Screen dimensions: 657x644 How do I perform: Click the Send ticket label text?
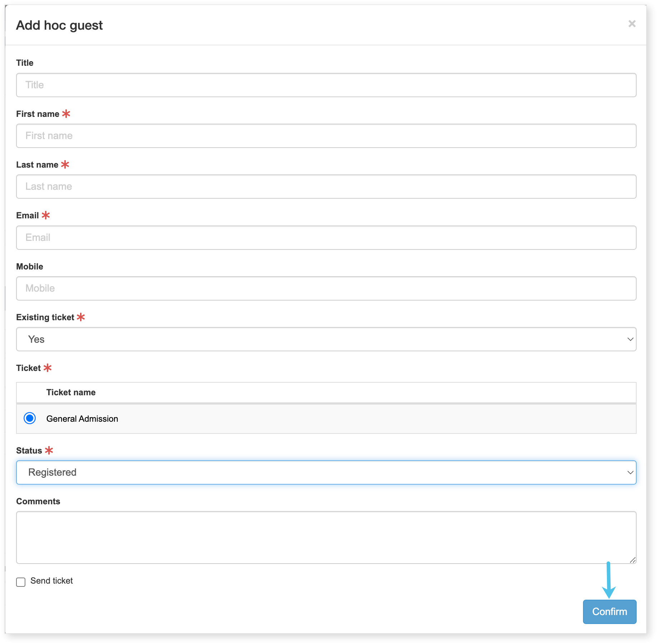coord(51,581)
